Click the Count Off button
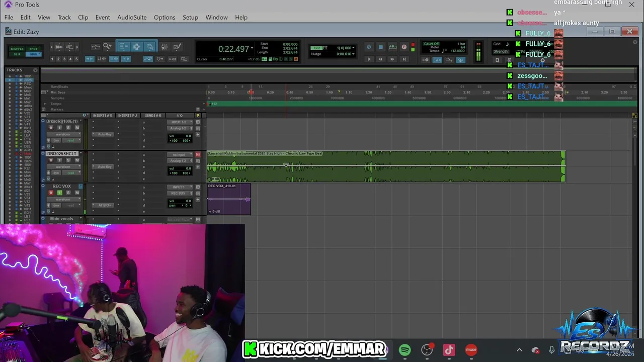Image resolution: width=644 pixels, height=362 pixels. click(431, 44)
